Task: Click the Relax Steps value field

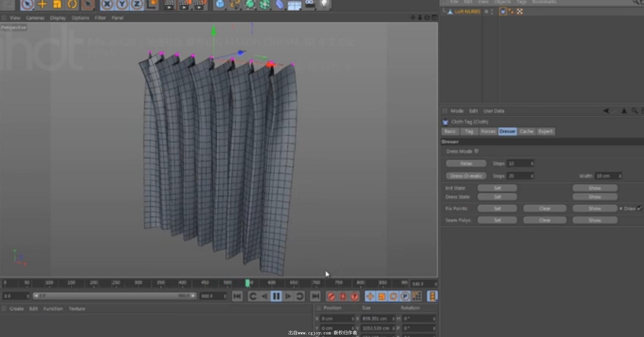Action: coord(520,164)
